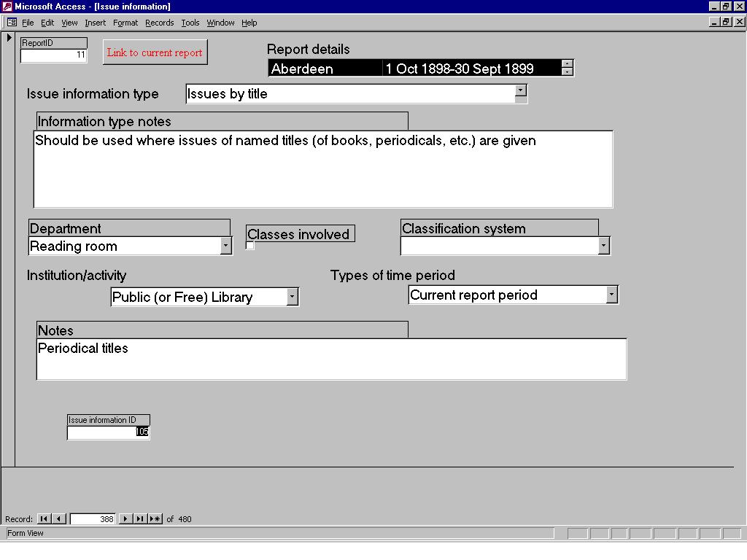Select the Aberdeen report details row
747x560 pixels.
point(415,69)
